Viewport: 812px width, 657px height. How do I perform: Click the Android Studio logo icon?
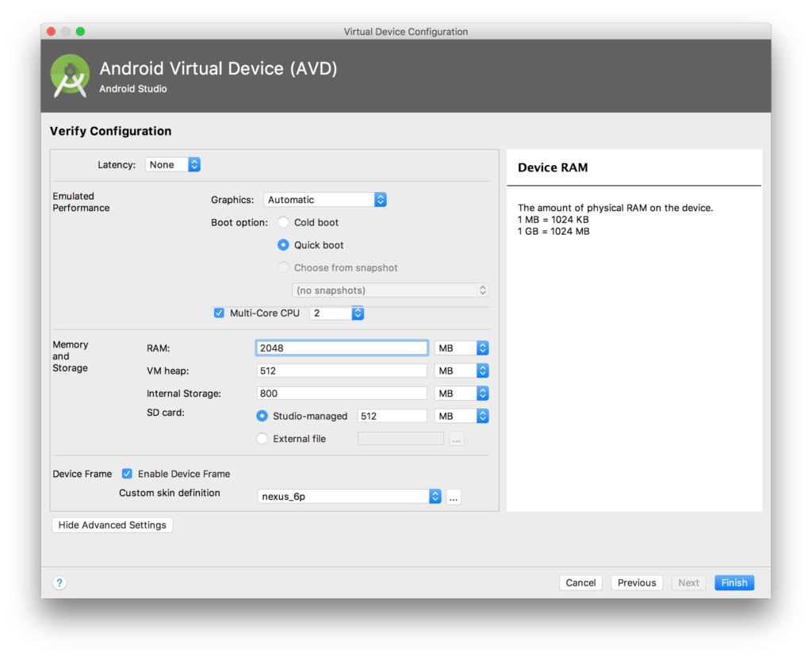pos(70,75)
